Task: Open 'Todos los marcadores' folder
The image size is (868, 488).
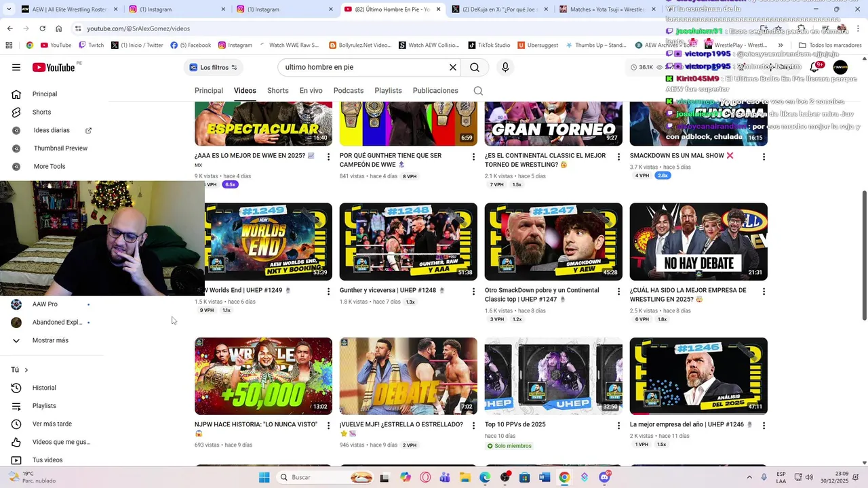Action: click(x=830, y=45)
